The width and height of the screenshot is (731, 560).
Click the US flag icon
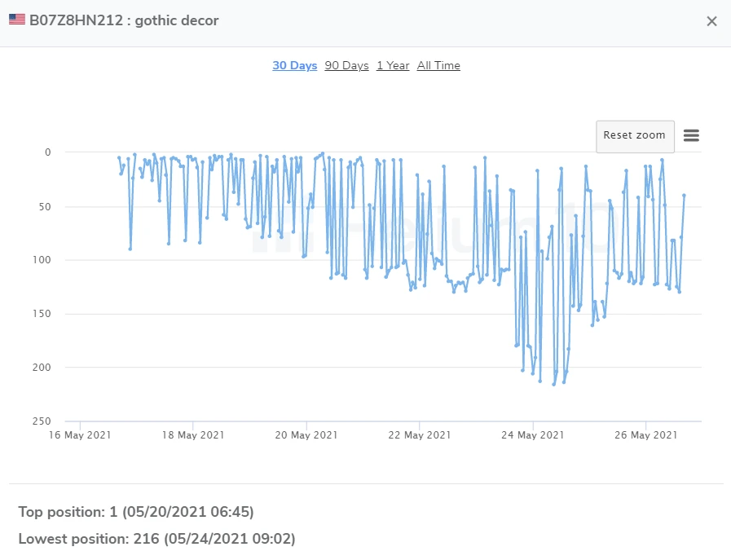tap(17, 20)
